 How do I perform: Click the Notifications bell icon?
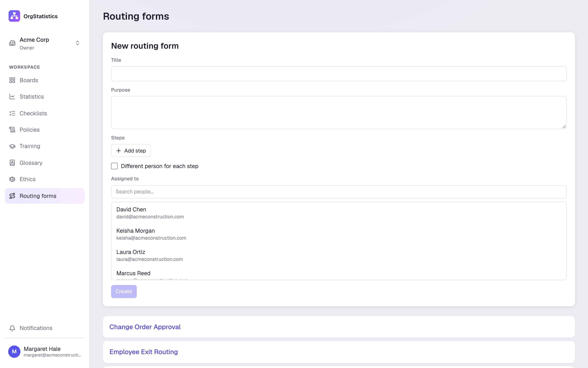pyautogui.click(x=12, y=328)
